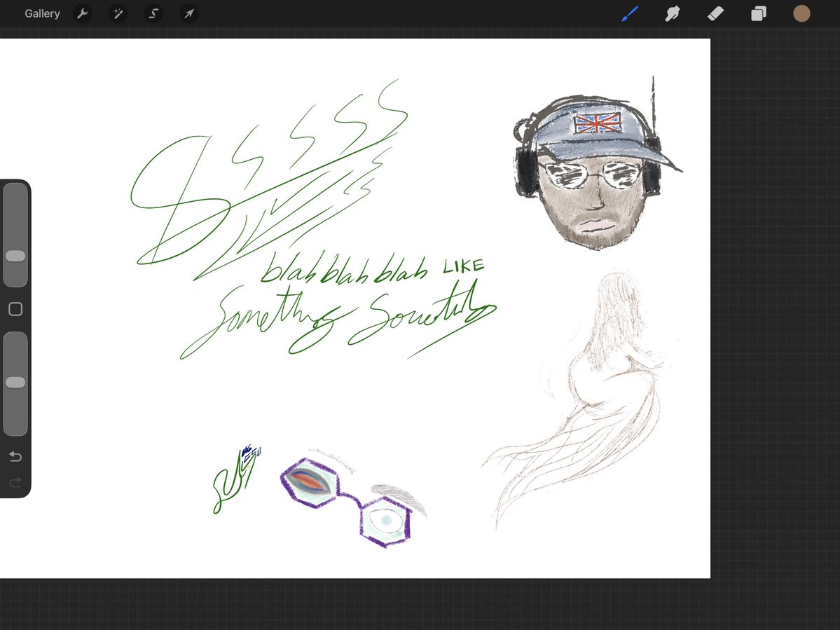The height and width of the screenshot is (630, 840).
Task: Open the Adjustments magic wand menu
Action: [118, 13]
